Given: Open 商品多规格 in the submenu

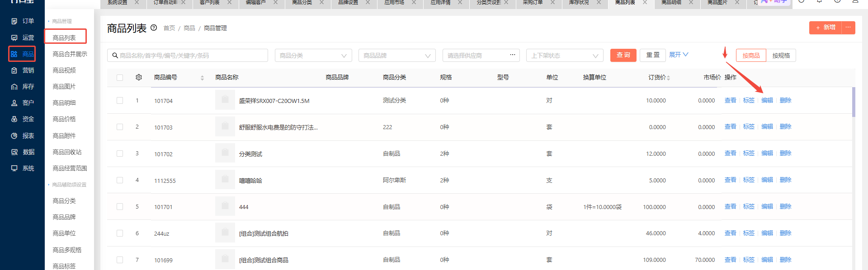Looking at the screenshot, I should point(67,250).
